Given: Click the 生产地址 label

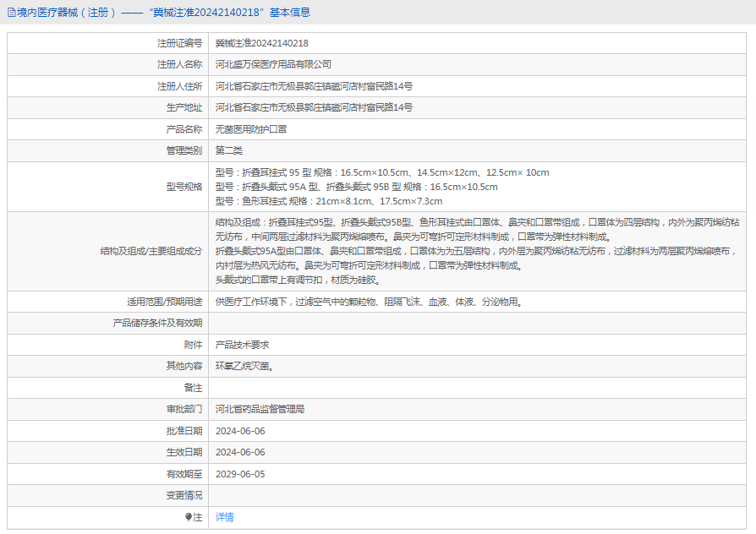Looking at the screenshot, I should pyautogui.click(x=184, y=107).
